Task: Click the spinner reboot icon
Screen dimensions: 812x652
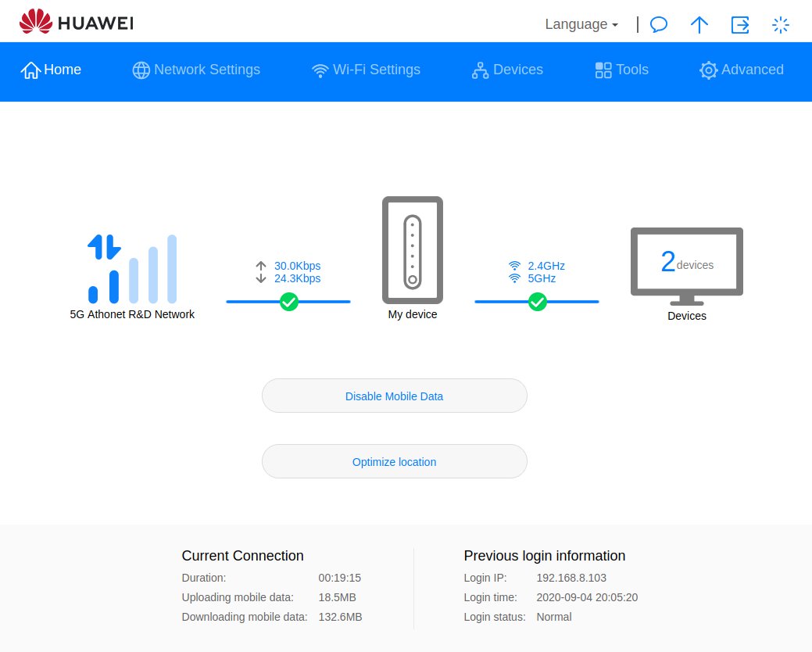Action: [x=781, y=24]
